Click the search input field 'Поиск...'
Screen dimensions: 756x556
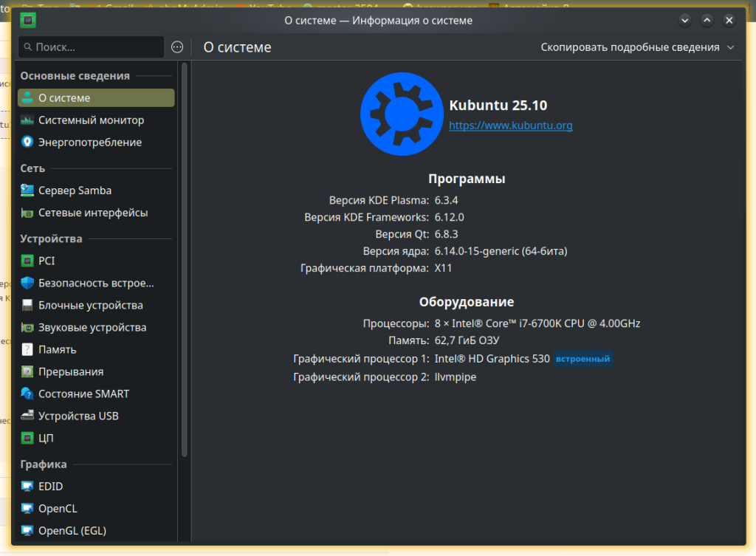tap(92, 47)
